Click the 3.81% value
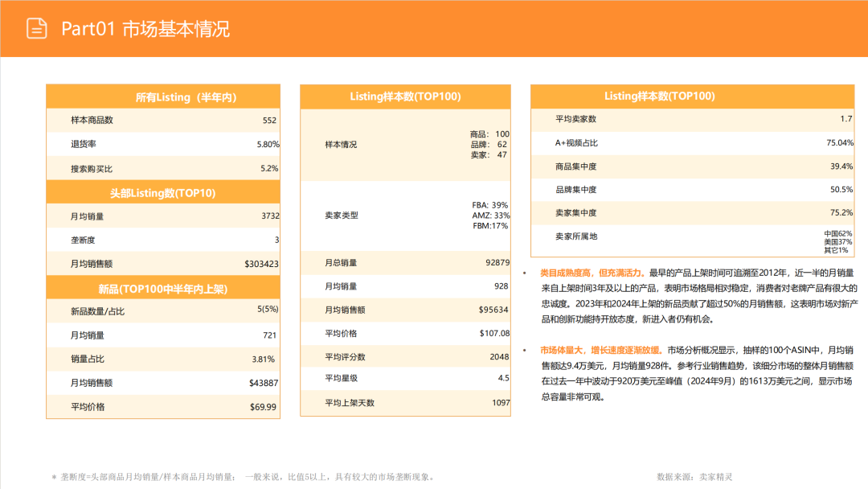Screen dimensions: 868x489 click(x=263, y=360)
